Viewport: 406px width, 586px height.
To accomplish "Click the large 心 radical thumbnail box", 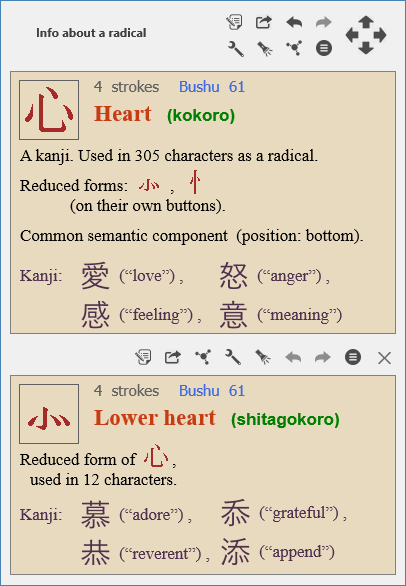I will (x=49, y=110).
